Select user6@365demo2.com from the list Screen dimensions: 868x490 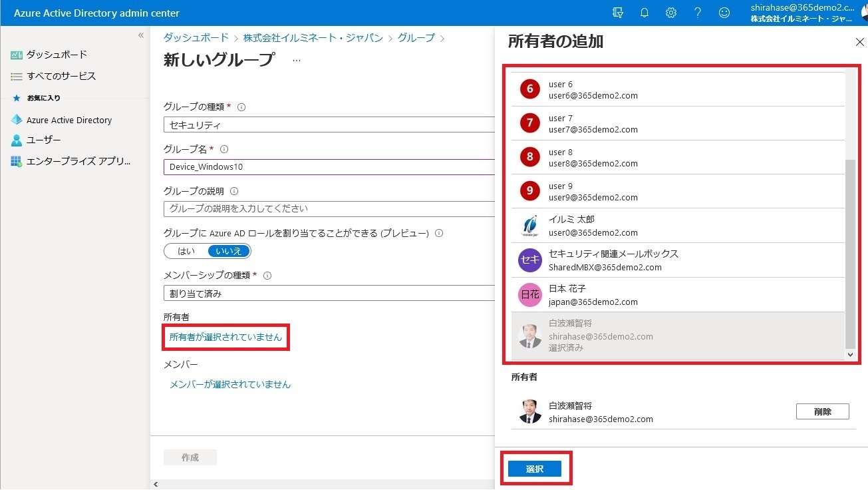click(678, 90)
